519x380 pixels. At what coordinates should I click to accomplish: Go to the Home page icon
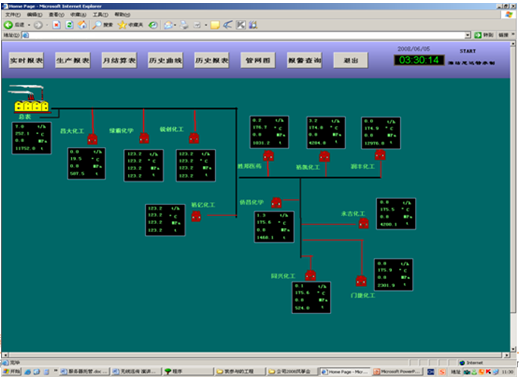click(x=82, y=25)
